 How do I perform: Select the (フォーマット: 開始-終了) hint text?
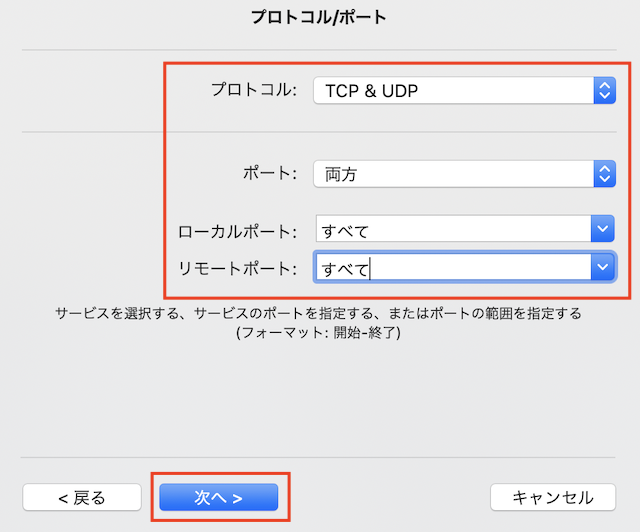coord(318,333)
